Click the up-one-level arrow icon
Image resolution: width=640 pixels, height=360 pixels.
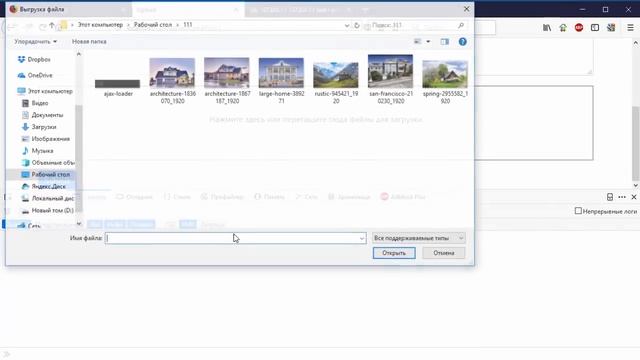52,25
